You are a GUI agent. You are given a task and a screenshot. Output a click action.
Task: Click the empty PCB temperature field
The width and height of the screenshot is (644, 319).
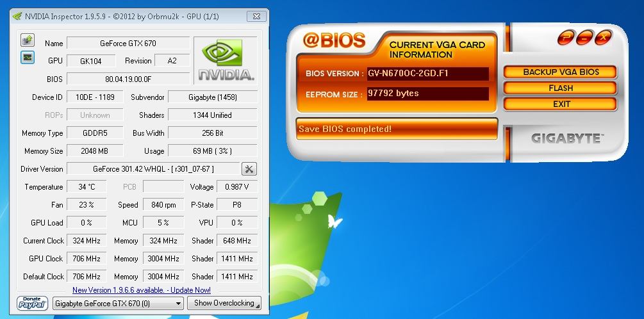163,187
